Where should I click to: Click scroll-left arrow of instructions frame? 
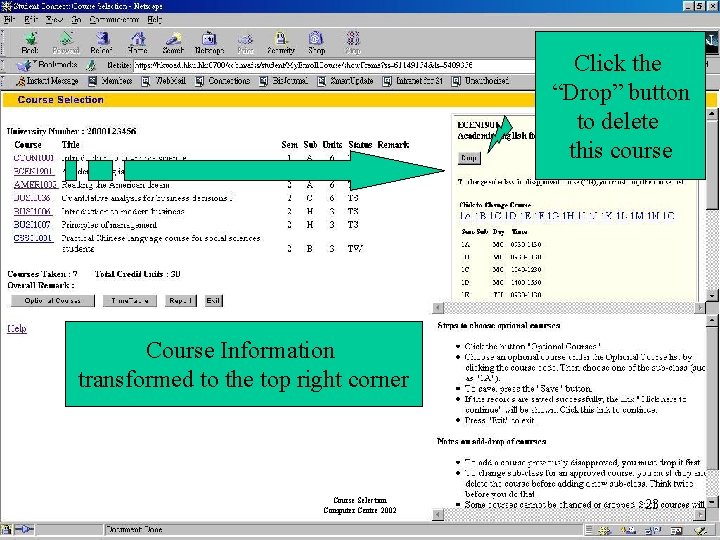[x=438, y=514]
